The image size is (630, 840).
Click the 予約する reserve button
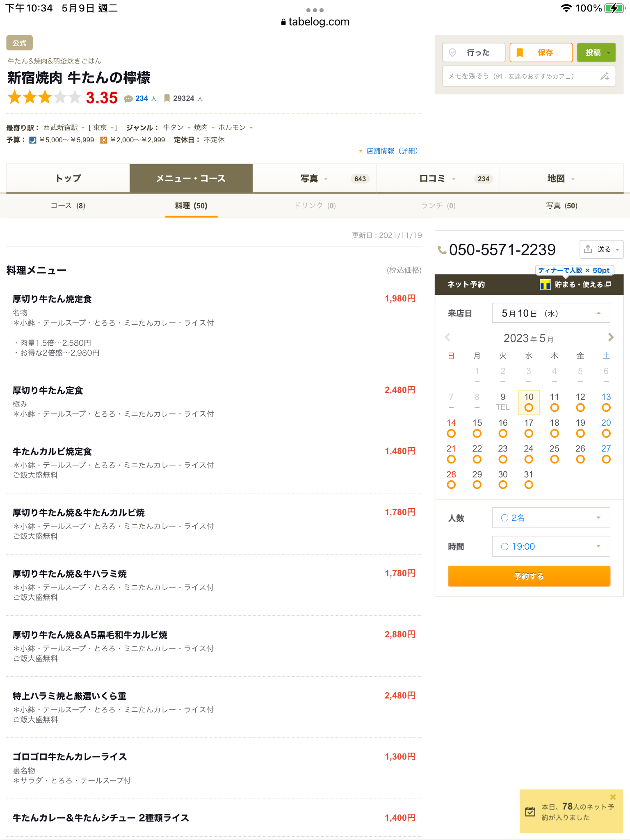click(x=529, y=576)
